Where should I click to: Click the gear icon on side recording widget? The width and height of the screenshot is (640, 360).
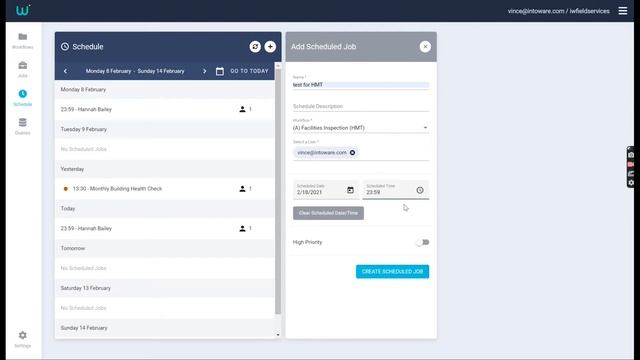(x=631, y=183)
